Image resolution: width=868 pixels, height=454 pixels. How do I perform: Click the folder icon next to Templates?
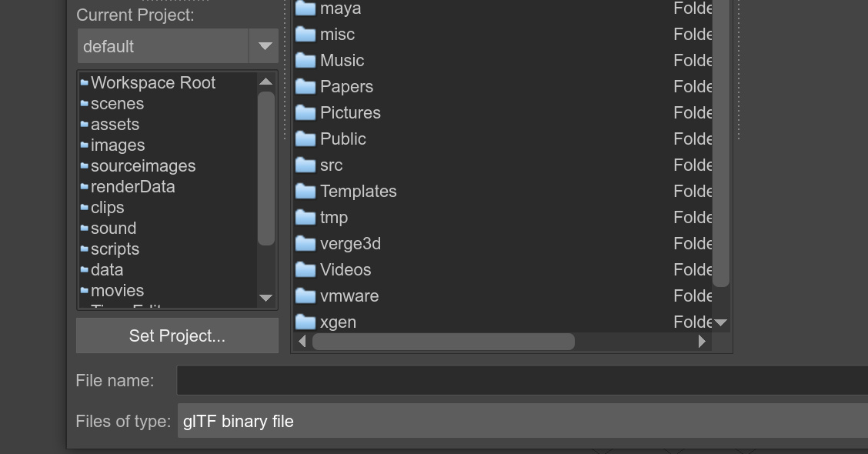tap(305, 191)
